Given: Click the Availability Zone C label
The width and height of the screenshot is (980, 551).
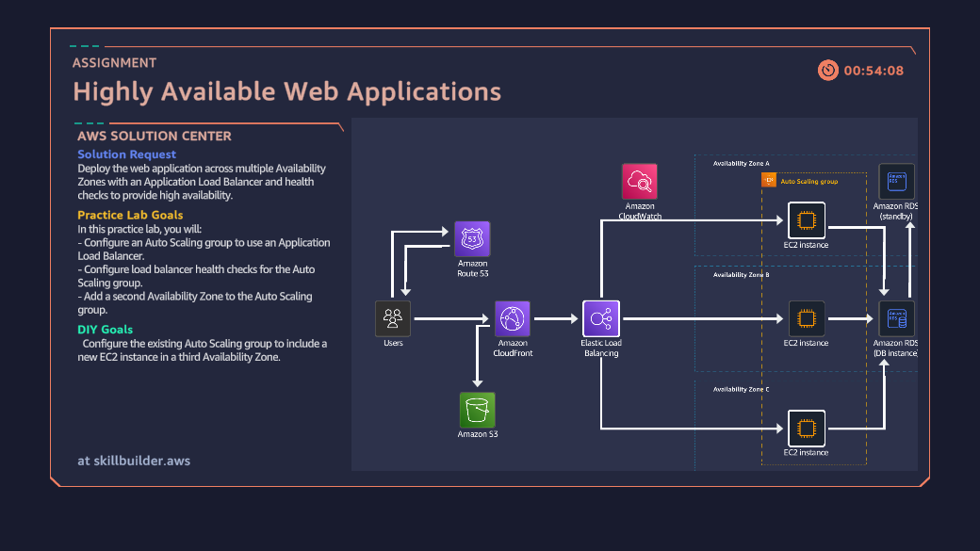Looking at the screenshot, I should click(742, 389).
